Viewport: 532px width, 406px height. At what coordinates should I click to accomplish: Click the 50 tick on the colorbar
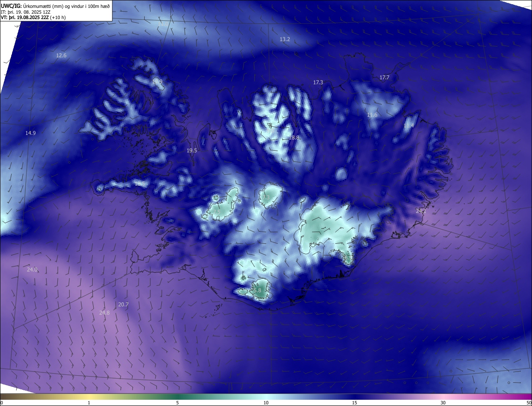(x=528, y=403)
